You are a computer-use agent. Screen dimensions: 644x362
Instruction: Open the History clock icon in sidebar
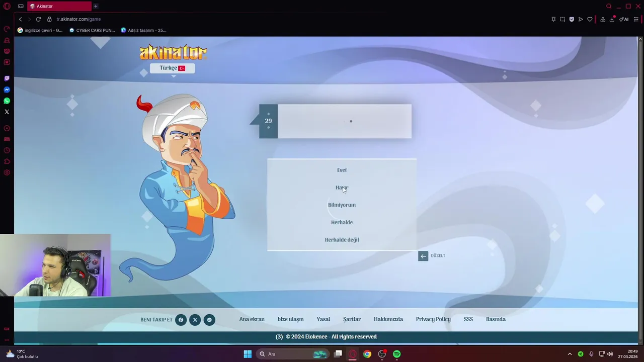pos(7,150)
